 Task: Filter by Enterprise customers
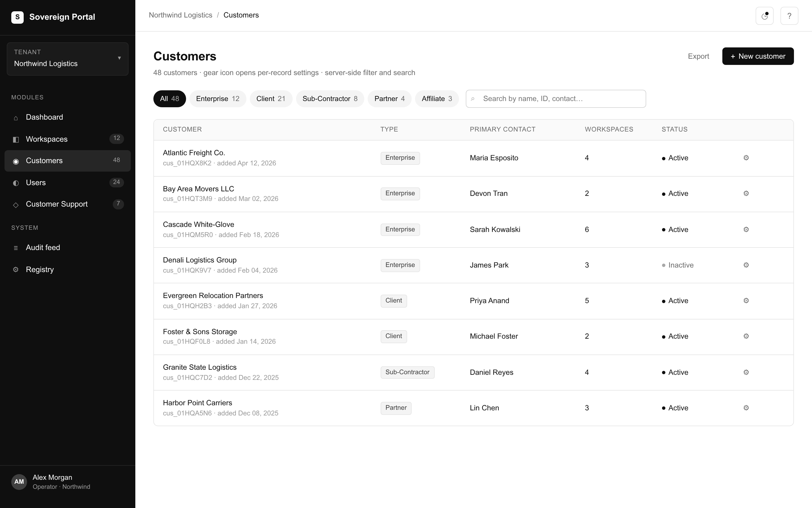click(x=218, y=99)
